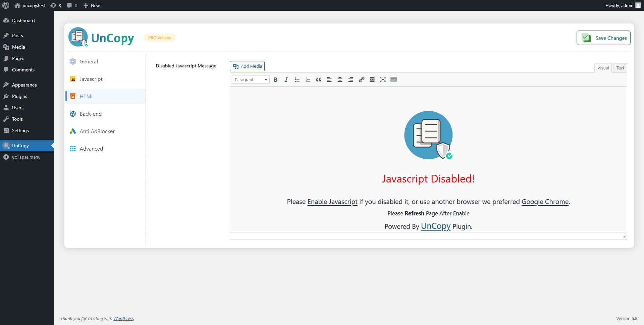Click the Add Media button
Screen dimensions: 644x325
tap(247, 66)
